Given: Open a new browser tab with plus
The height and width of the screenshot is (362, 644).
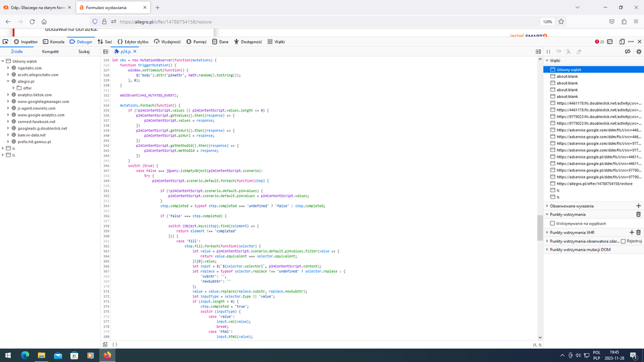Looking at the screenshot, I should (157, 7).
